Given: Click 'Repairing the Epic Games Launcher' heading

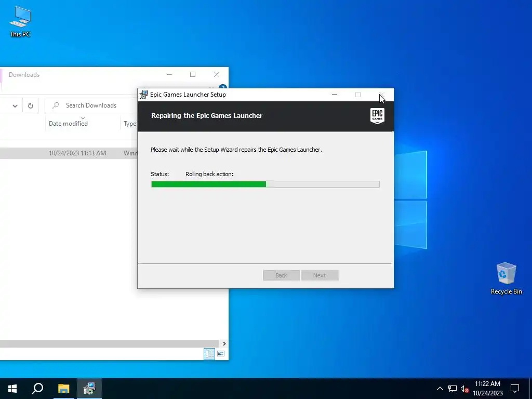Looking at the screenshot, I should tap(207, 116).
